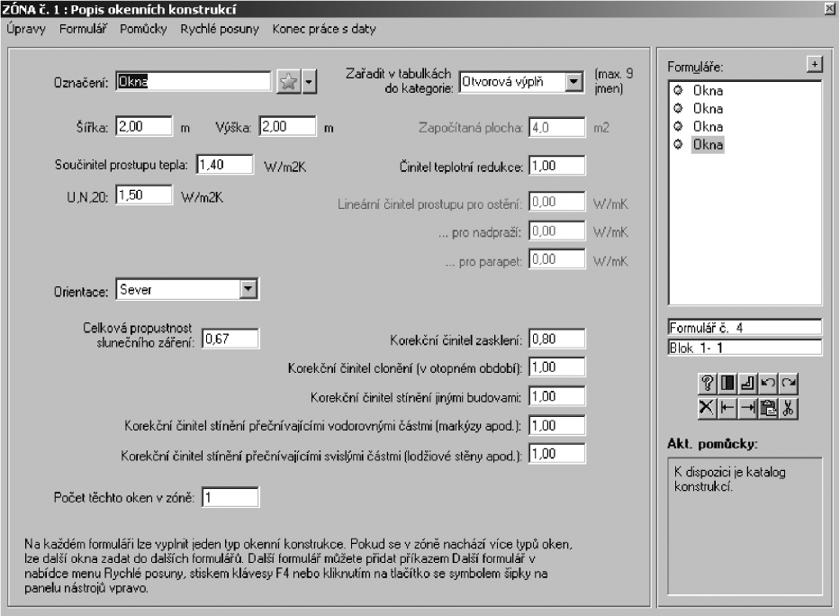The image size is (840, 616).
Task: Select the highlighted Okna entry in Formuláře list
Action: (x=708, y=145)
